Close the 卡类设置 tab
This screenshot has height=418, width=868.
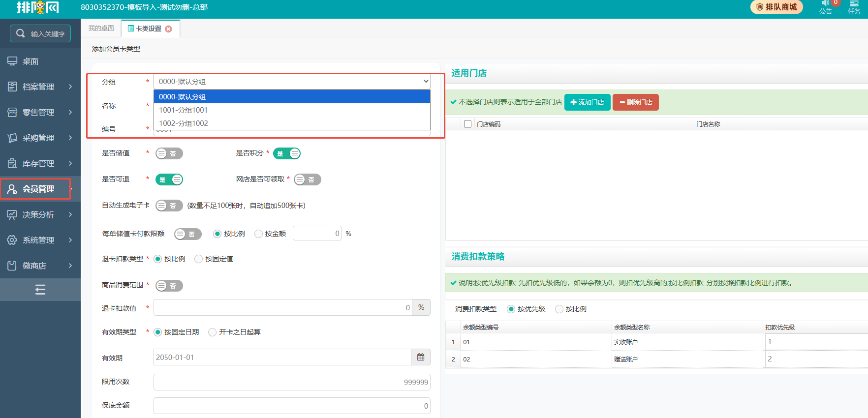click(x=168, y=29)
